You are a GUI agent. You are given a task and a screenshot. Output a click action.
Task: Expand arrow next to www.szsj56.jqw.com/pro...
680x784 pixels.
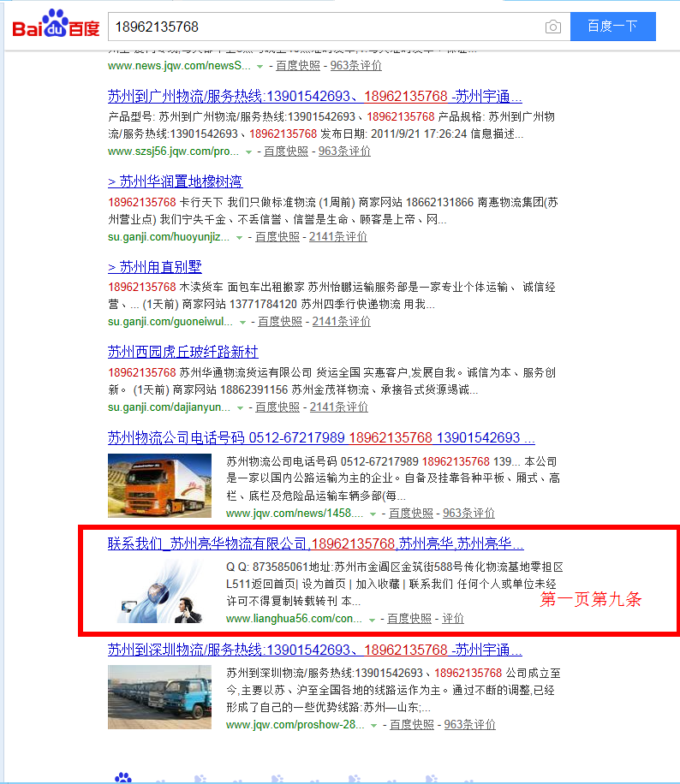tap(248, 152)
